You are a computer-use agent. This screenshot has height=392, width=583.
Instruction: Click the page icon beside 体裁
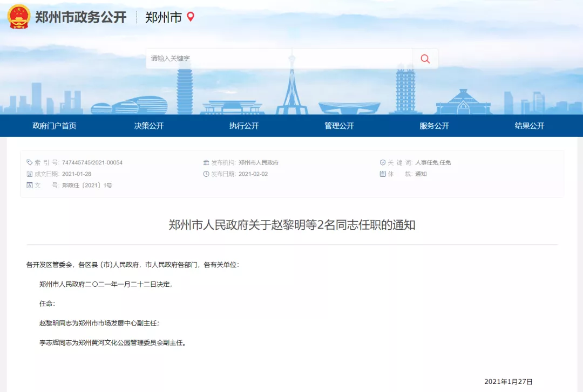pyautogui.click(x=383, y=174)
